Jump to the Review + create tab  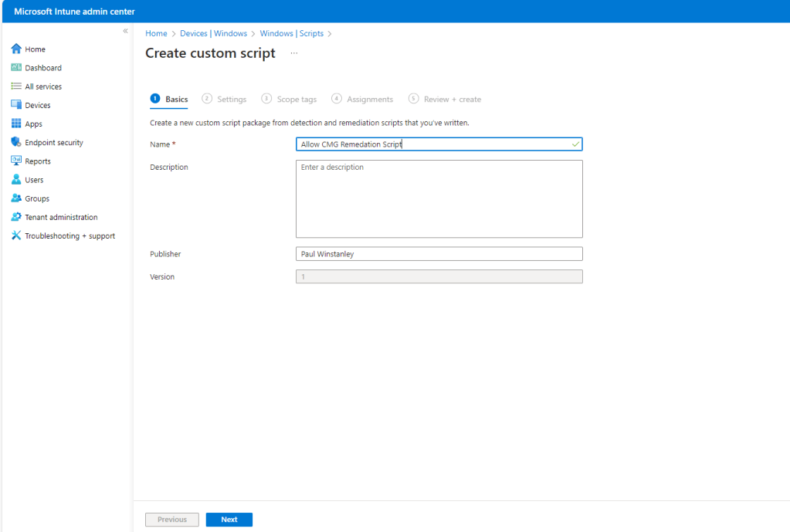point(452,100)
